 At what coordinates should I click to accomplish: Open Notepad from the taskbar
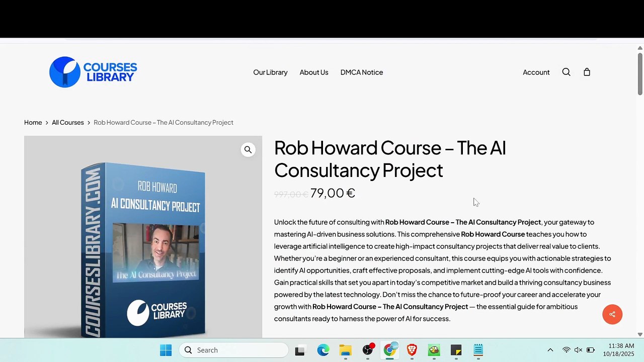[478, 350]
